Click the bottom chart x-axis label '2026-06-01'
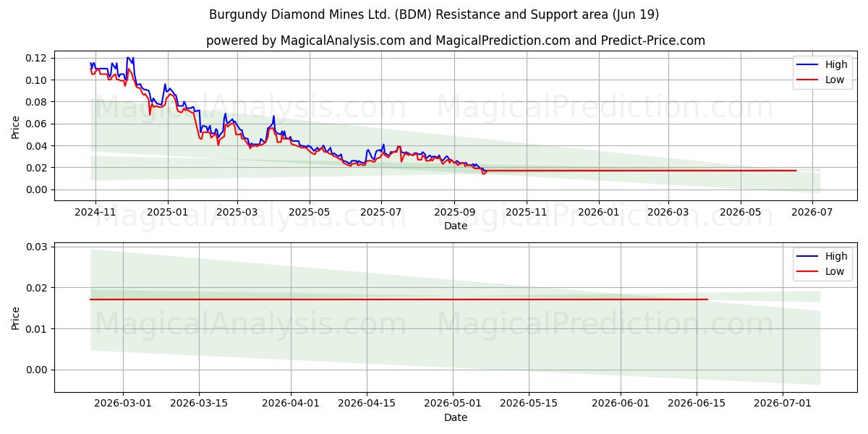Image resolution: width=868 pixels, height=434 pixels. coord(621,405)
